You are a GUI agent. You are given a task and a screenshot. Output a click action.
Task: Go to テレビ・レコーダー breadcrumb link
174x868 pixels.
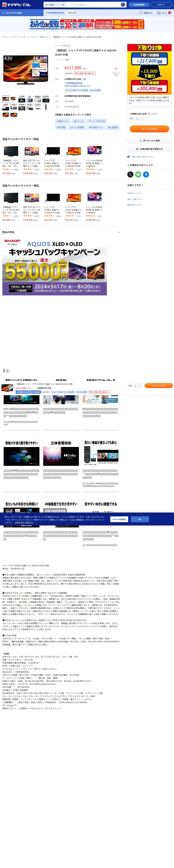(x=19, y=37)
